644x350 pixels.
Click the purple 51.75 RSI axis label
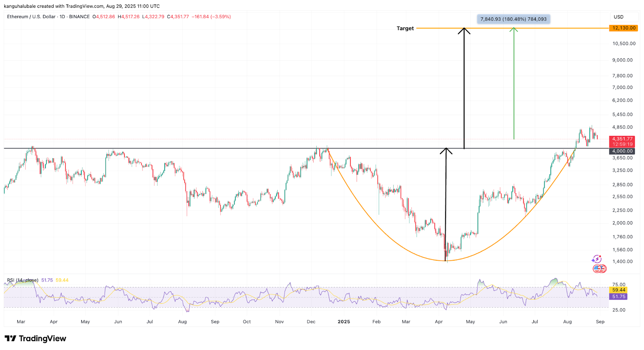tap(619, 296)
